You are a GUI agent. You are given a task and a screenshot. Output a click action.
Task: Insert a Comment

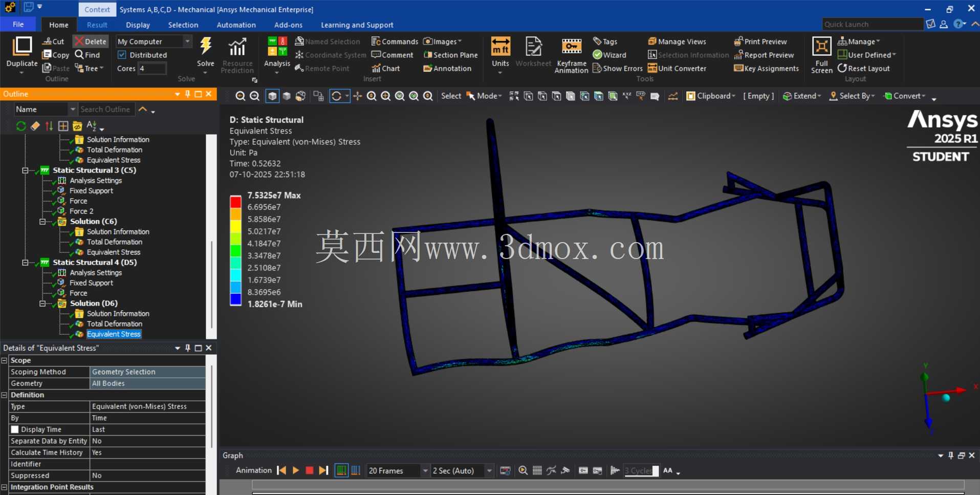click(392, 55)
